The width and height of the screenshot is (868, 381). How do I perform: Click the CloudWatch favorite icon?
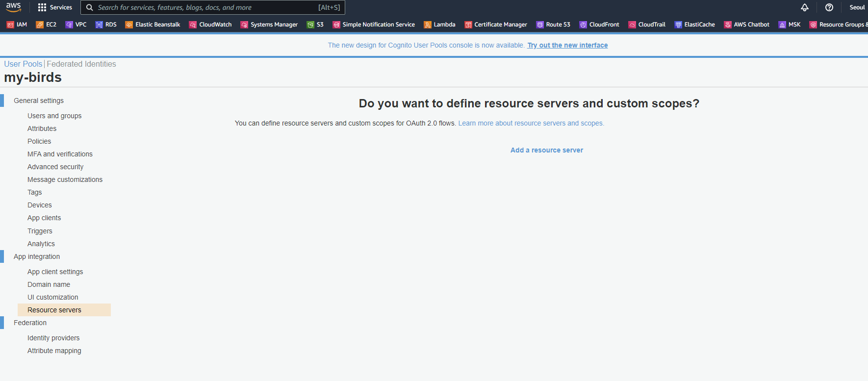193,25
